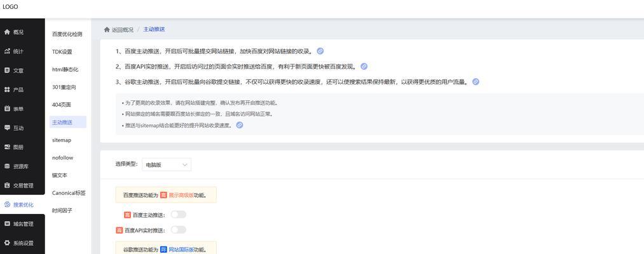Enable the 百度主动推送 switch

tap(179, 215)
